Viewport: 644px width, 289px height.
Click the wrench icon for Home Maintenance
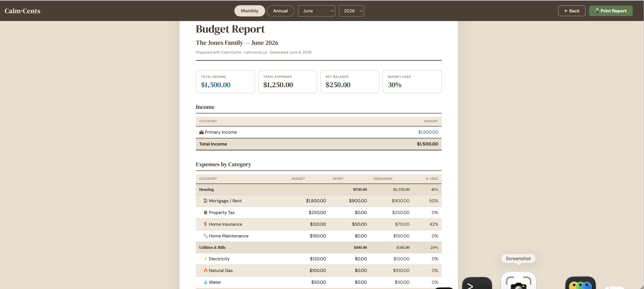point(206,236)
